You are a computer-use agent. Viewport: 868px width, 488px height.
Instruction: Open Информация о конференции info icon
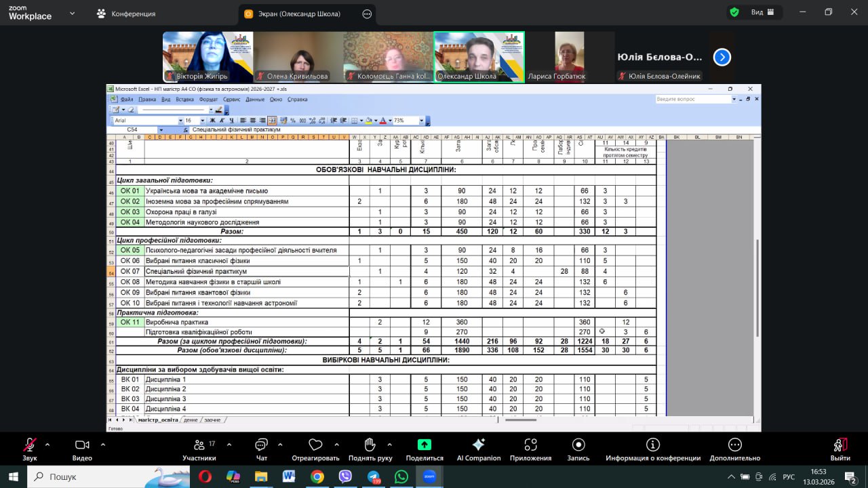pyautogui.click(x=652, y=445)
